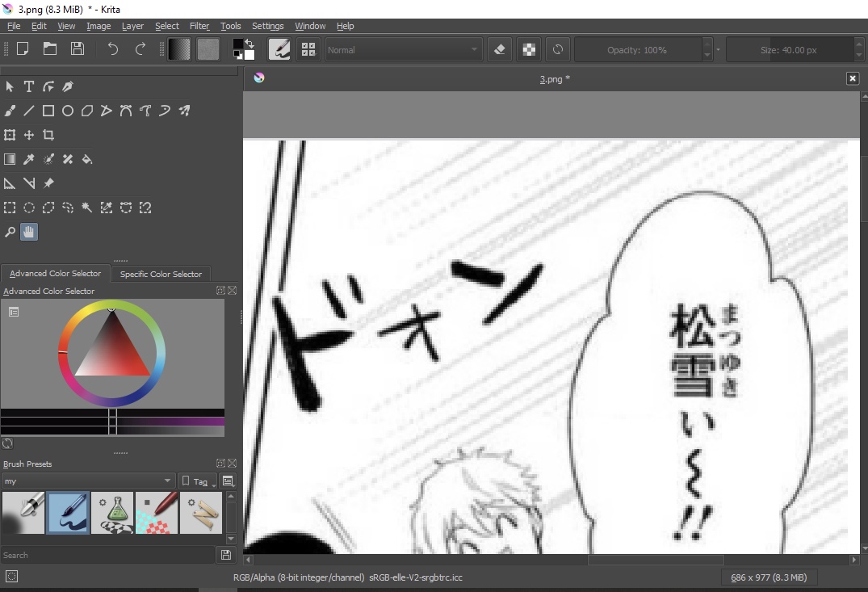Select the Bezier Curve Selection tool

pos(126,208)
